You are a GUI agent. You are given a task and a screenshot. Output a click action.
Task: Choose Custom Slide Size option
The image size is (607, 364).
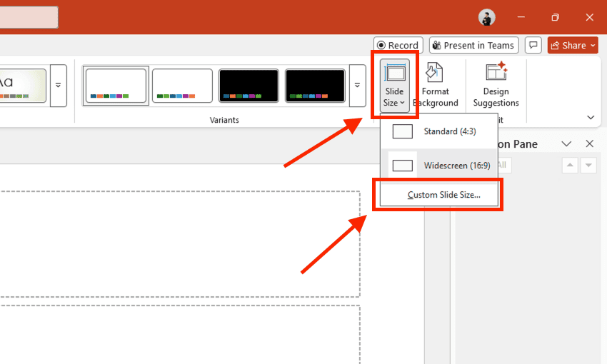pos(443,195)
